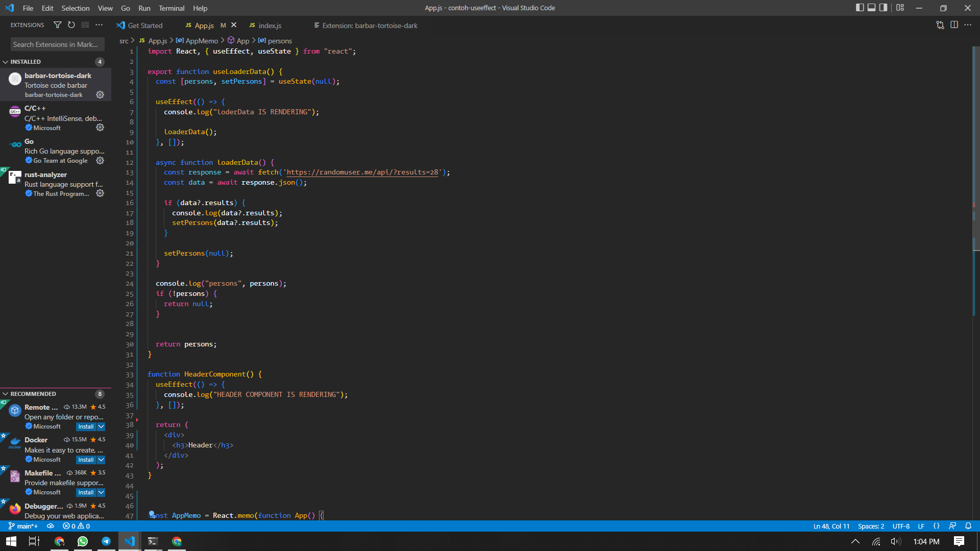Refresh the extensions list
The height and width of the screenshot is (551, 980).
(71, 25)
